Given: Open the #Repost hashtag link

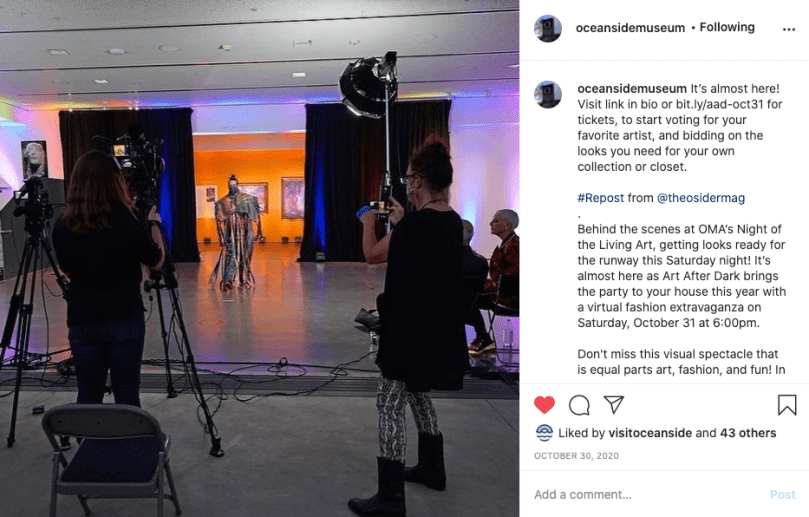Looking at the screenshot, I should 601,198.
